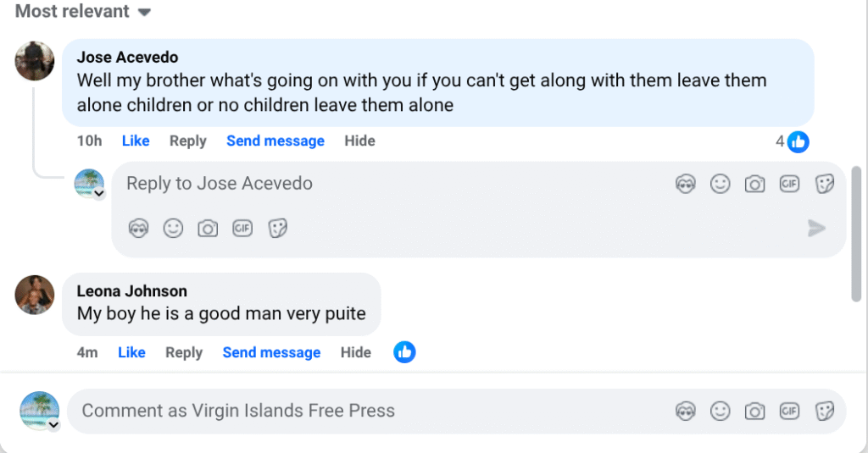Screen dimensions: 868x453
Task: Click the camera icon in the reply box
Action: click(754, 184)
